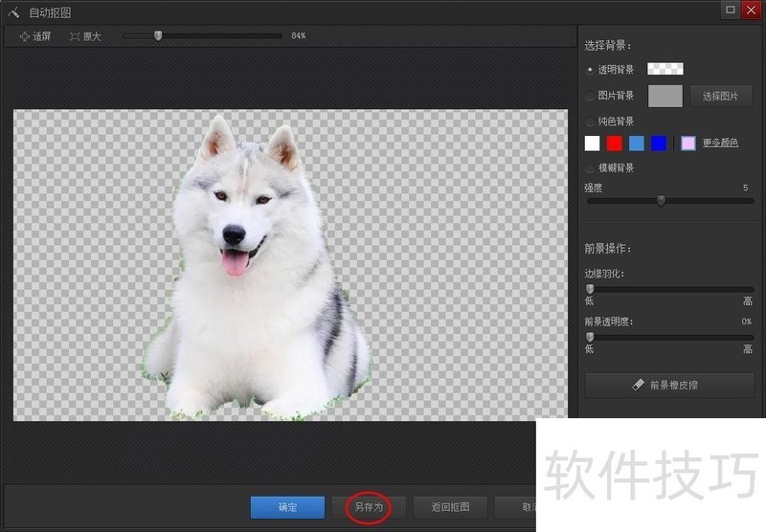The image size is (766, 532).
Task: Click the 适屏 fit-to-screen icon
Action: (25, 36)
